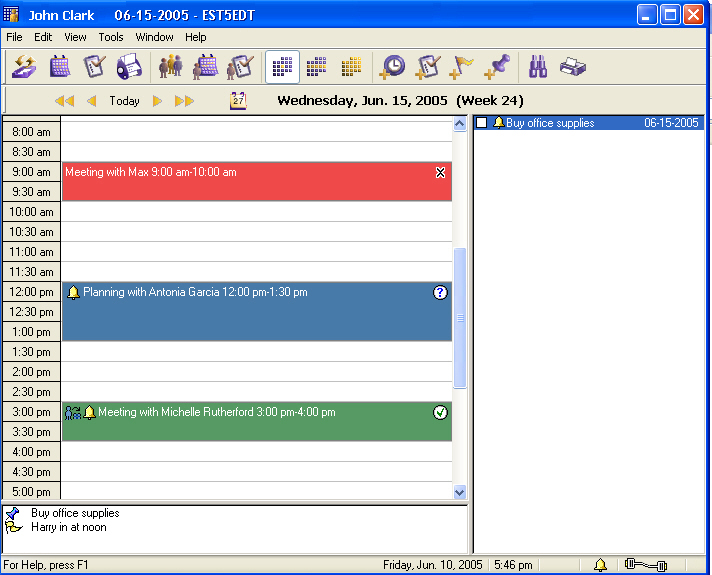Click the 4:30 pm time label
Screen dimensions: 712x575
(31, 472)
